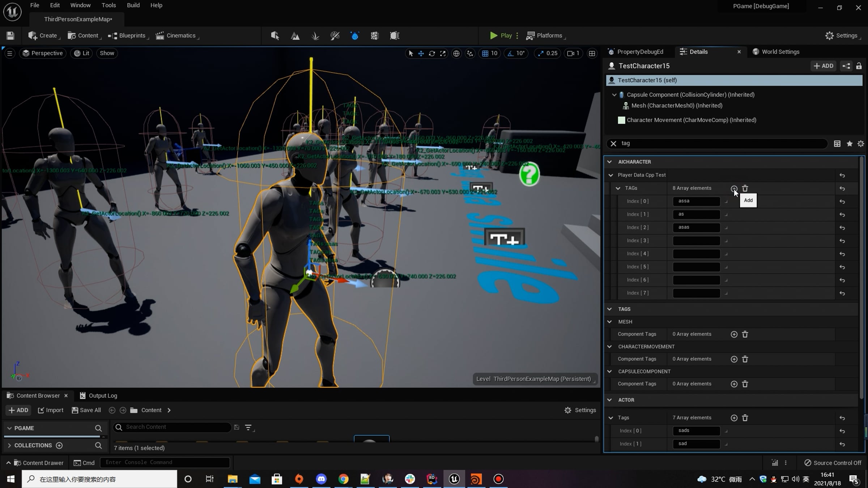The width and height of the screenshot is (868, 488).
Task: Empty the CharacterMovement Component Tags array
Action: click(745, 359)
